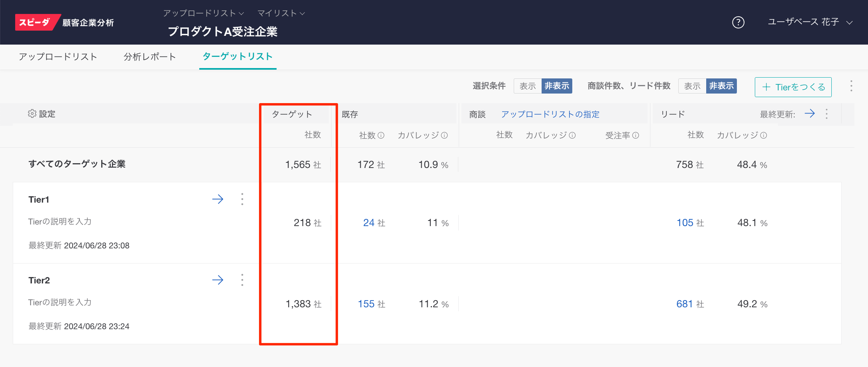The image size is (868, 367).
Task: Expand the アップロードリスト dropdown in header
Action: click(203, 13)
